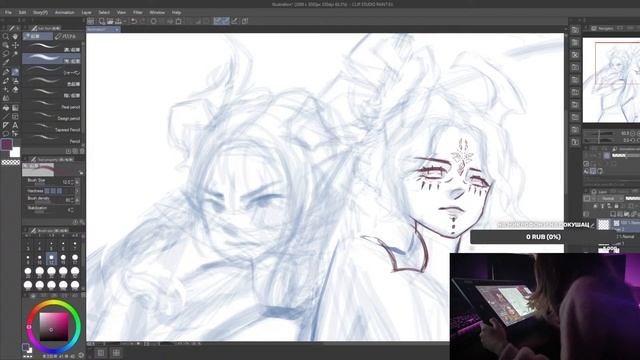The width and height of the screenshot is (640, 360).
Task: Pick brush size 8 in brush size palette
Action: (28, 258)
